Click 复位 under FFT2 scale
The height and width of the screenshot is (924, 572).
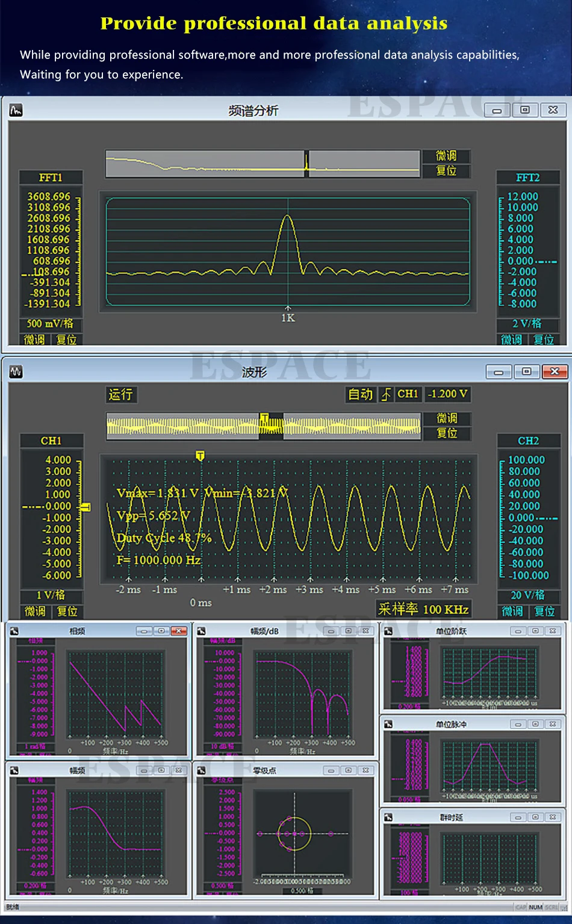coord(544,340)
